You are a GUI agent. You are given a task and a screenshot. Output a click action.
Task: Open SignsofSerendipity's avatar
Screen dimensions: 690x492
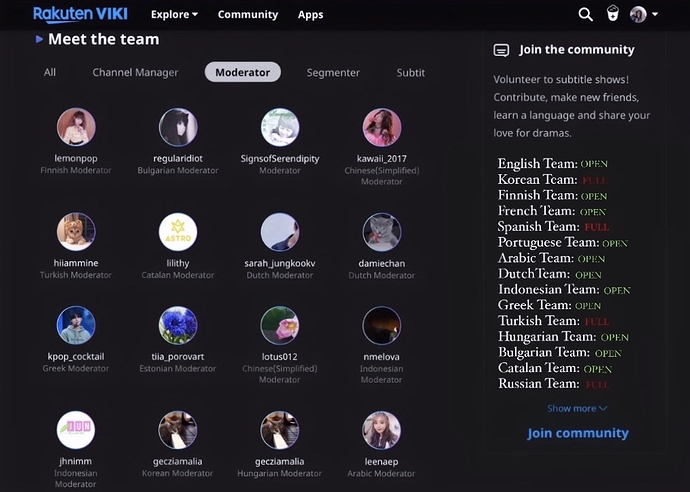(280, 127)
